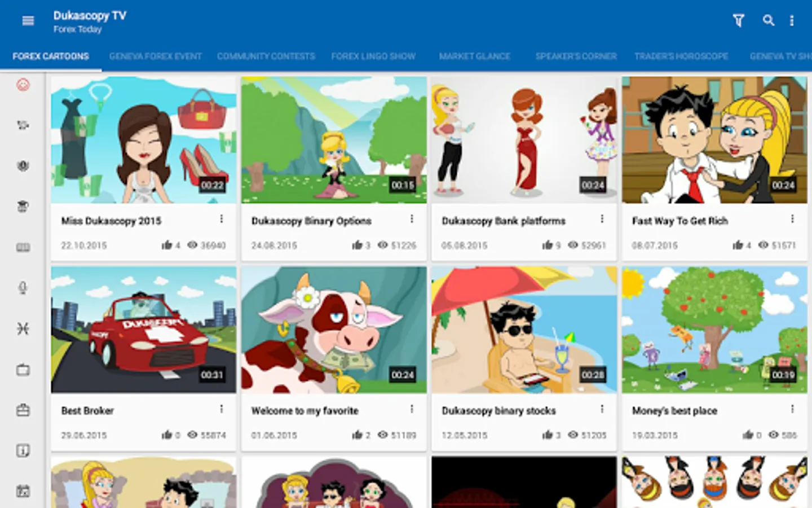Select the calendar sidebar icon
The height and width of the screenshot is (508, 812).
[23, 491]
